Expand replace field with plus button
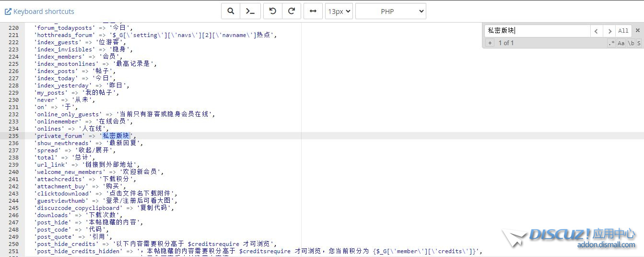This screenshot has width=644, height=257. (x=490, y=43)
